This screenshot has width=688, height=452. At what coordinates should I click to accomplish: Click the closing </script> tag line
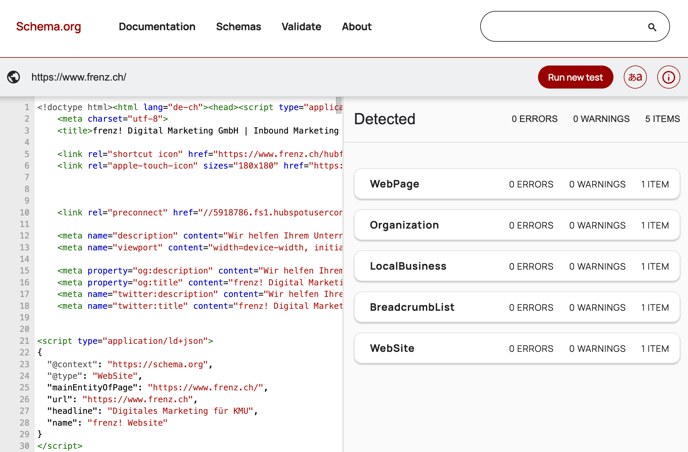coord(60,446)
